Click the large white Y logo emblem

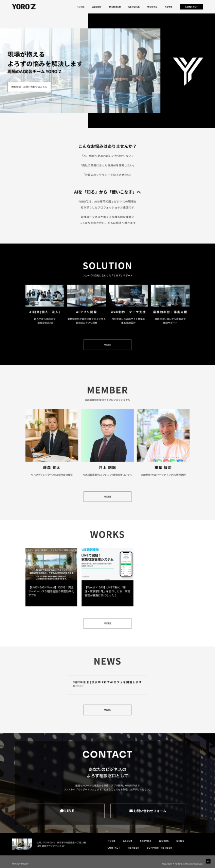coord(188,71)
